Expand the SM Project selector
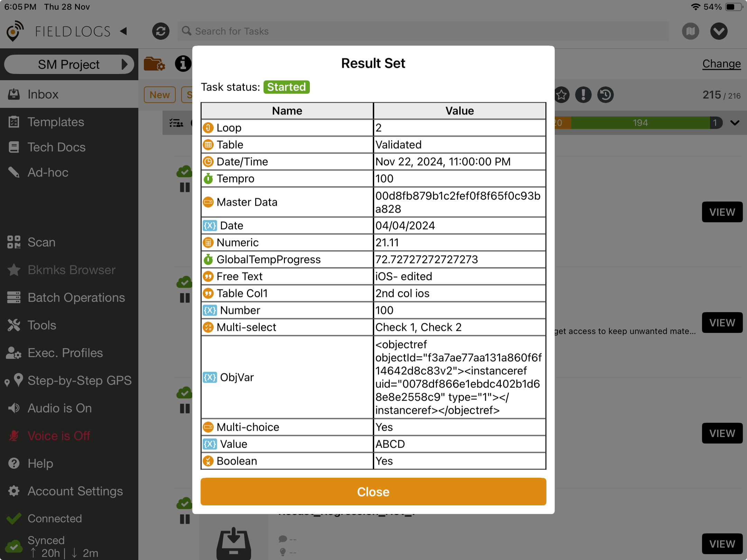747x560 pixels. click(x=69, y=64)
